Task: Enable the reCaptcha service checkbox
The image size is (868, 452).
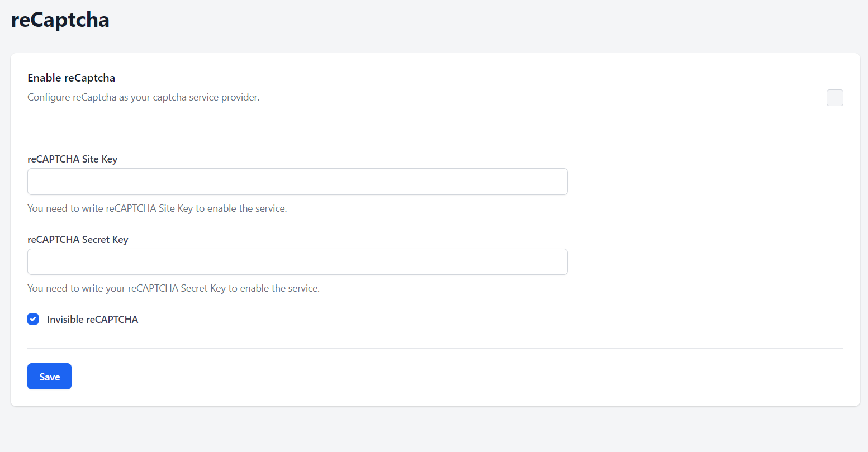Action: 834,98
